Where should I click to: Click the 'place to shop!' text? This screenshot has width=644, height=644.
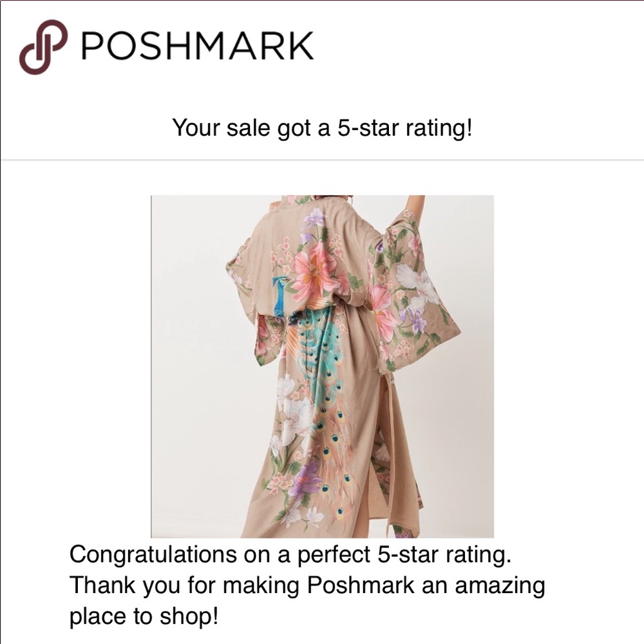(x=144, y=616)
